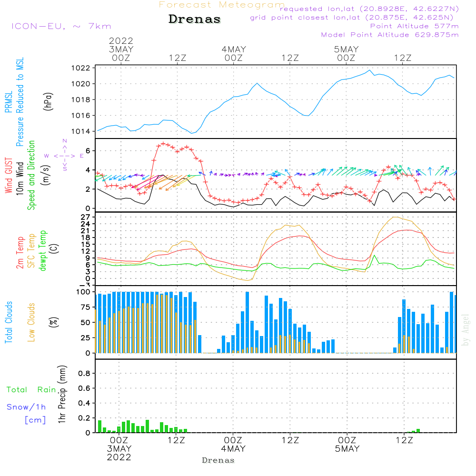Click the blue Total Clouds legend label

[x=8, y=322]
